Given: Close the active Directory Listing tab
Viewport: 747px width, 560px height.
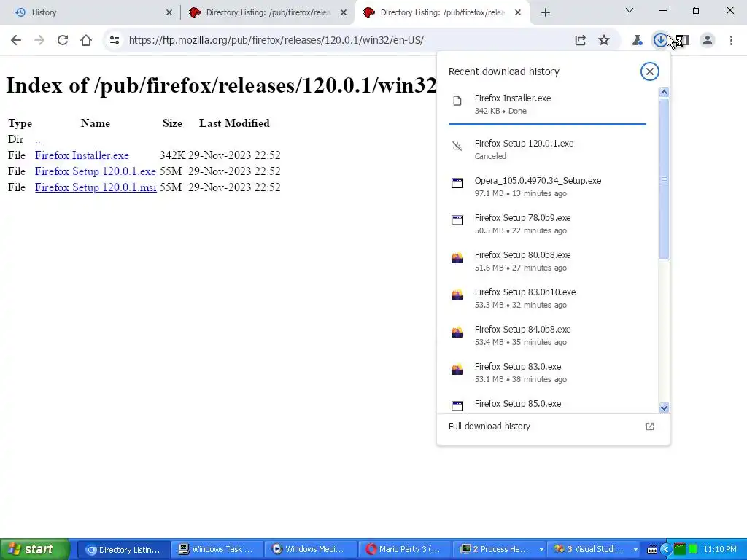Looking at the screenshot, I should tap(518, 12).
